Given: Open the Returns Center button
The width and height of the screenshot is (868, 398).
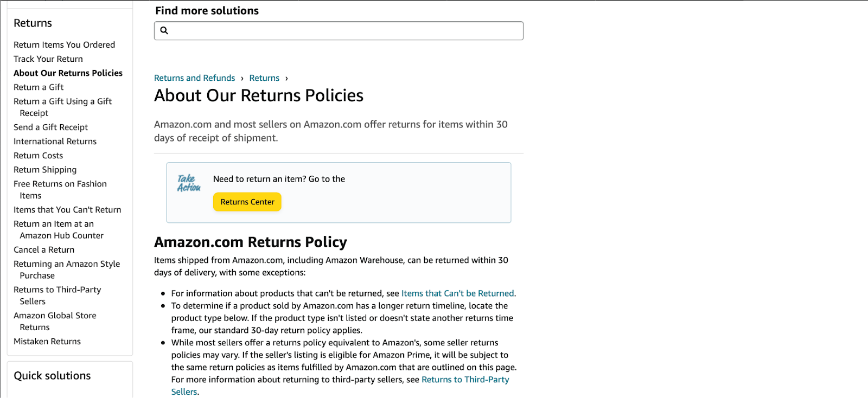Looking at the screenshot, I should 247,202.
